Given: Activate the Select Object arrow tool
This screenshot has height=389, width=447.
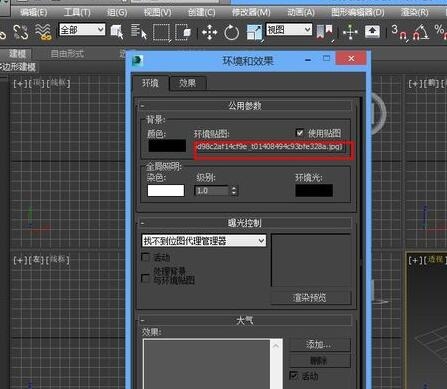Looking at the screenshot, I should pyautogui.click(x=117, y=32).
